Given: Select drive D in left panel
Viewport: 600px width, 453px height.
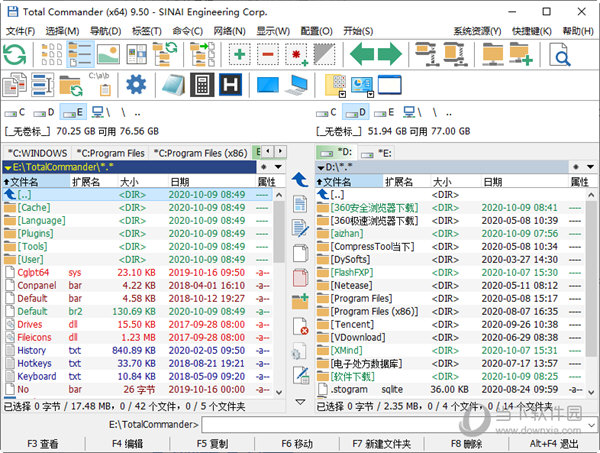Looking at the screenshot, I should click(x=44, y=112).
